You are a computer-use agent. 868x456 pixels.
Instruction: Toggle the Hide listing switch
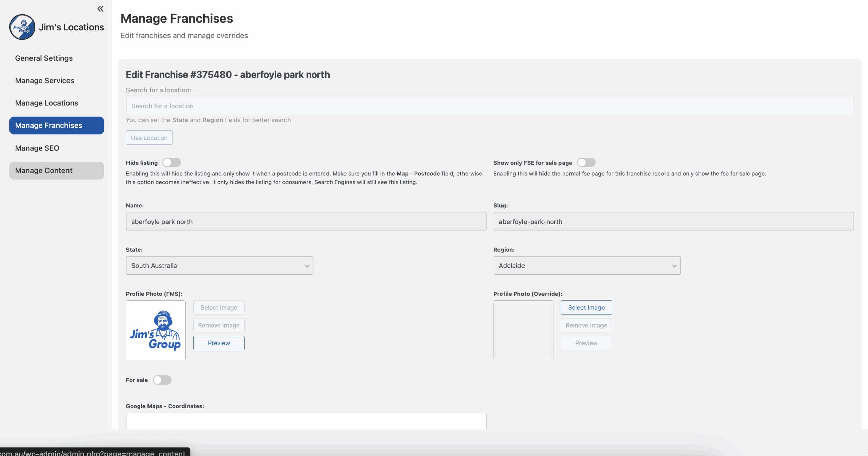[172, 163]
